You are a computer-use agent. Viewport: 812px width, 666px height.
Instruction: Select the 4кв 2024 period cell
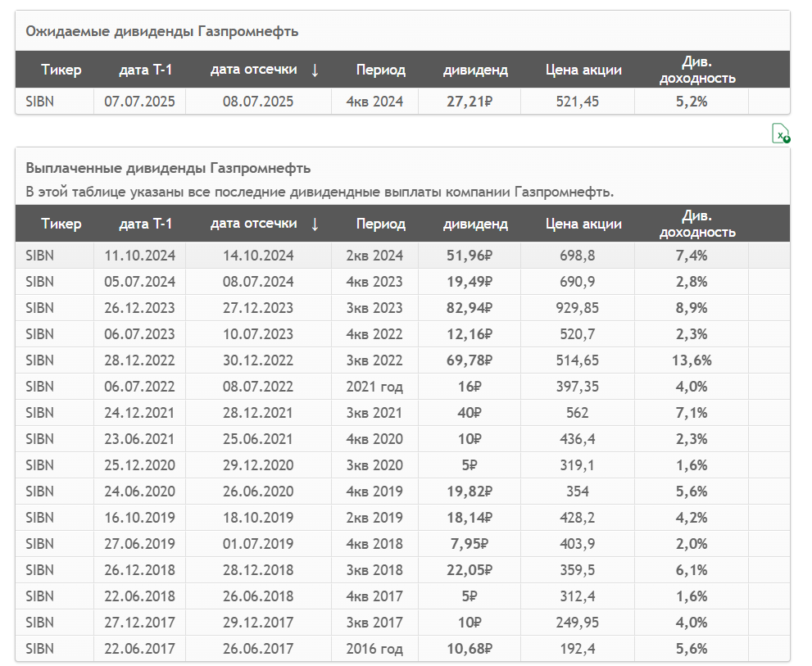click(374, 102)
